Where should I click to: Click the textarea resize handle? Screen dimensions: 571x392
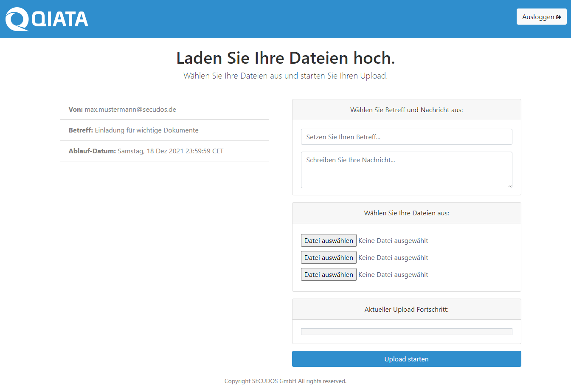pyautogui.click(x=510, y=185)
